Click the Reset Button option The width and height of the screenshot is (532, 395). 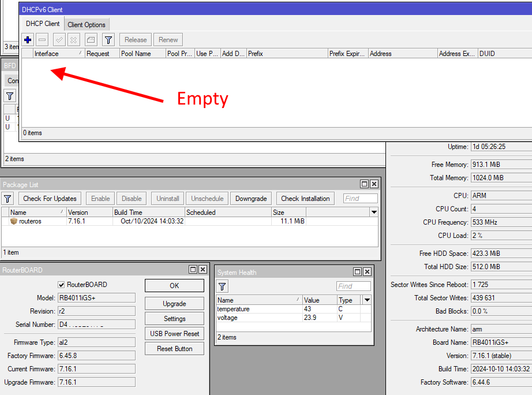[174, 348]
